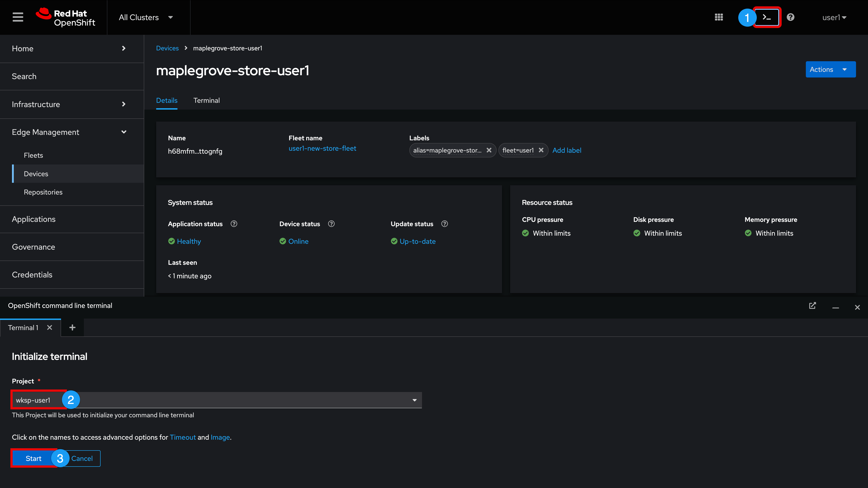
Task: Show Device status help tooltip
Action: pos(331,224)
